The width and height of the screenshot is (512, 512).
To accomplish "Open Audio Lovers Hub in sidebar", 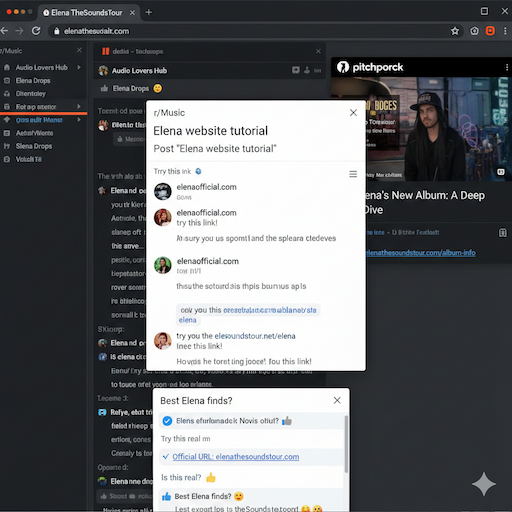I will pos(42,67).
